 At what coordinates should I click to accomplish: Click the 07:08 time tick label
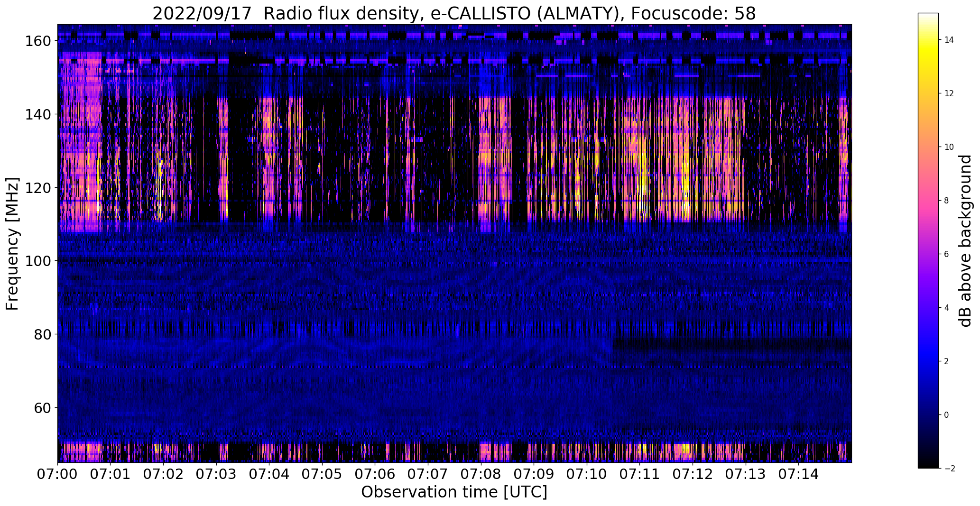click(x=481, y=474)
